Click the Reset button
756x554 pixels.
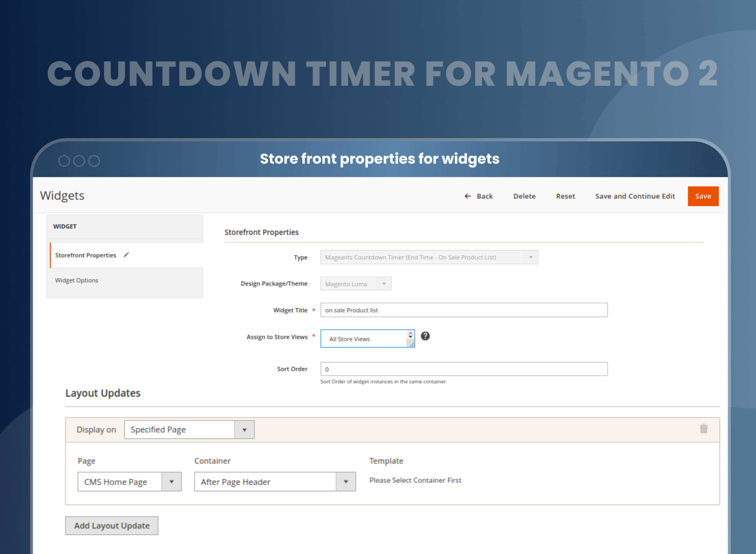tap(565, 196)
